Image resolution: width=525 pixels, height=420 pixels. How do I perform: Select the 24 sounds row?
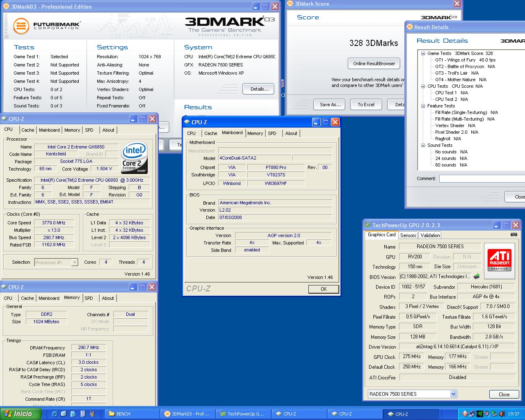click(x=451, y=158)
